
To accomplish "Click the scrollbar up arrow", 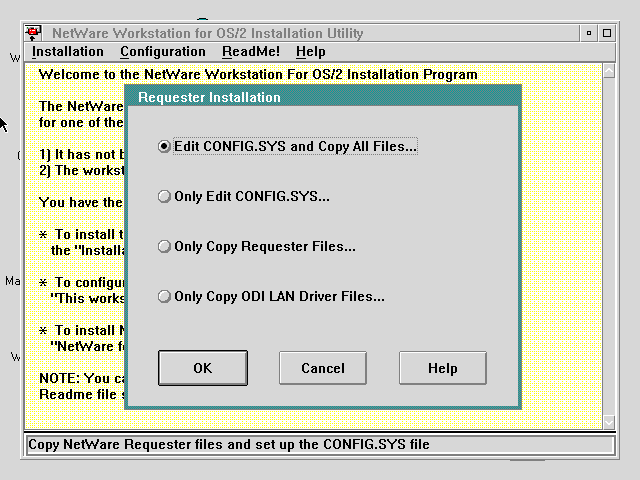I will pos(609,71).
